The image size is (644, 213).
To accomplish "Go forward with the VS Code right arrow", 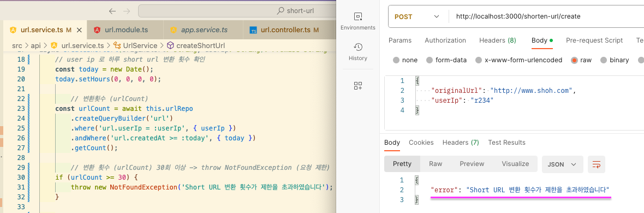I will coord(127,11).
